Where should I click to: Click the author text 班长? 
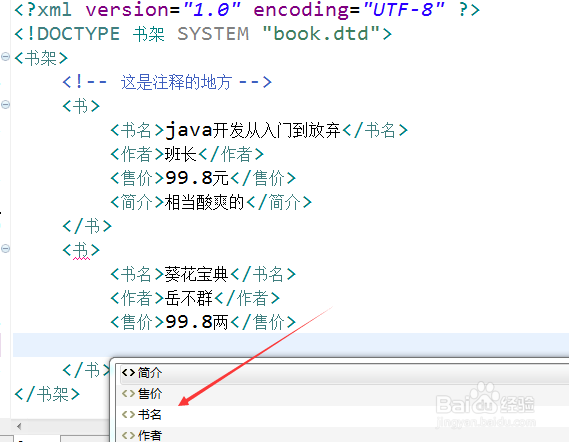click(181, 154)
